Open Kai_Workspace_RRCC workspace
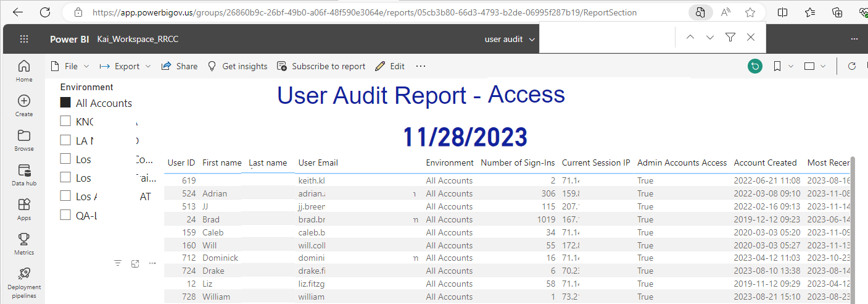Screen dimensions: 868x304 138,39
